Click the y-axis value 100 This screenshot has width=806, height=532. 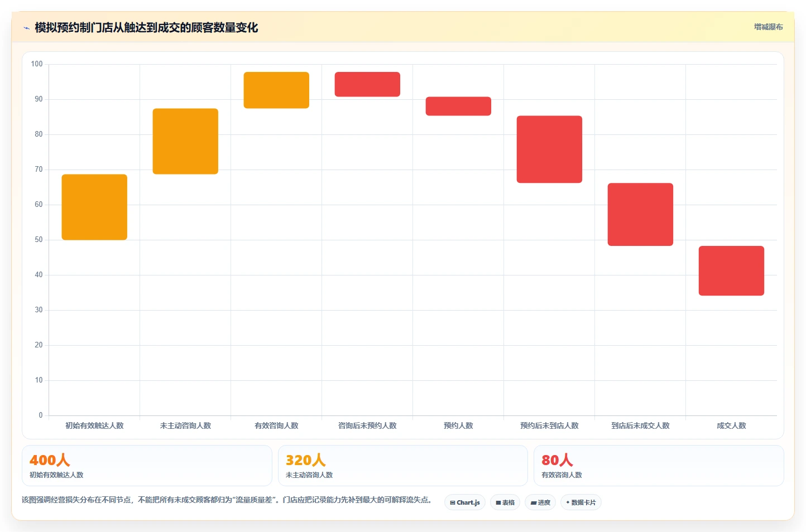[x=37, y=64]
